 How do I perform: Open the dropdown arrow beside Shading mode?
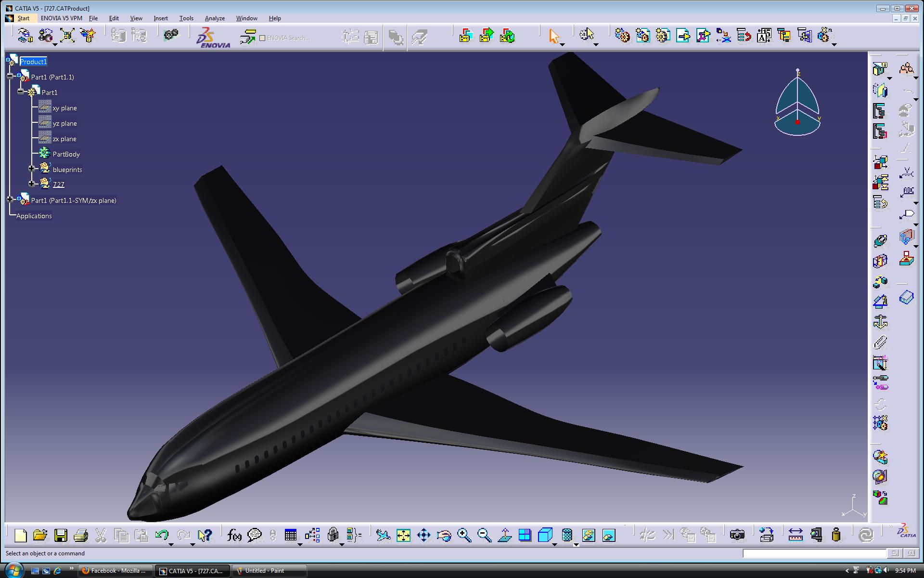pos(576,545)
